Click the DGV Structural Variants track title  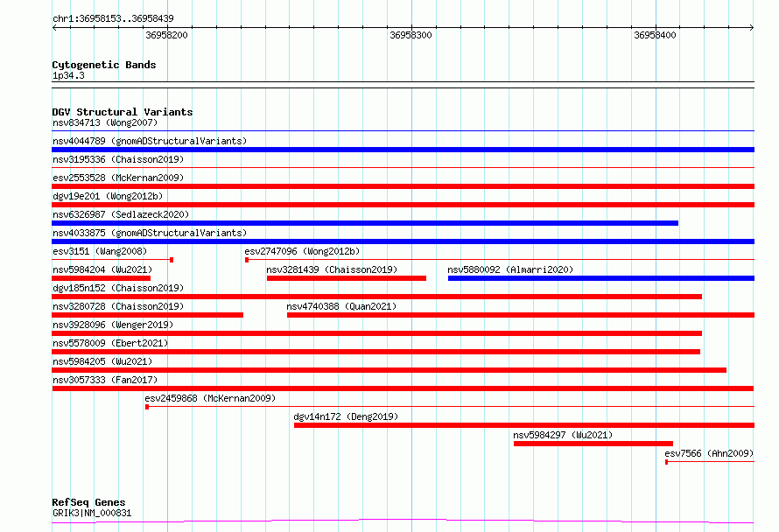click(123, 112)
